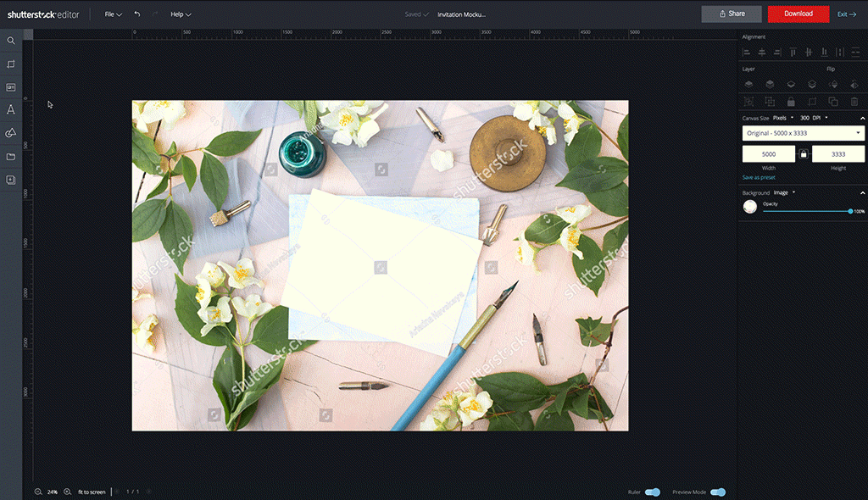
Task: Open the Background Image type dropdown
Action: click(783, 192)
